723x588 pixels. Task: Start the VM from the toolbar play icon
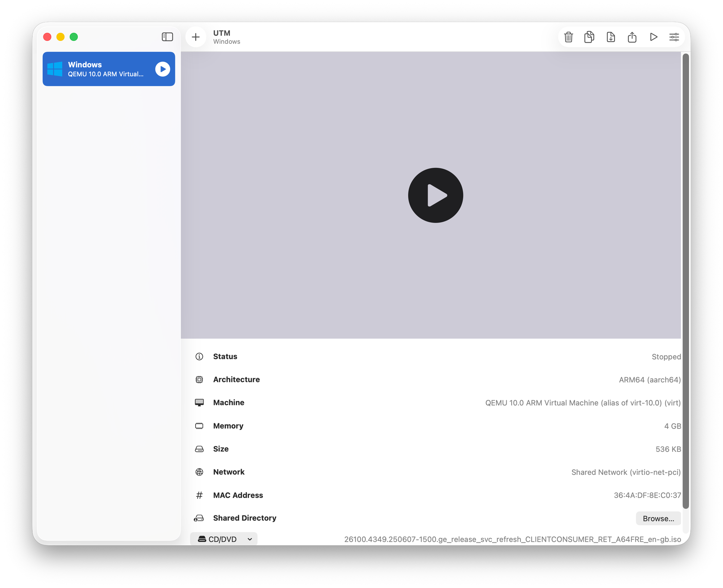[x=654, y=37]
